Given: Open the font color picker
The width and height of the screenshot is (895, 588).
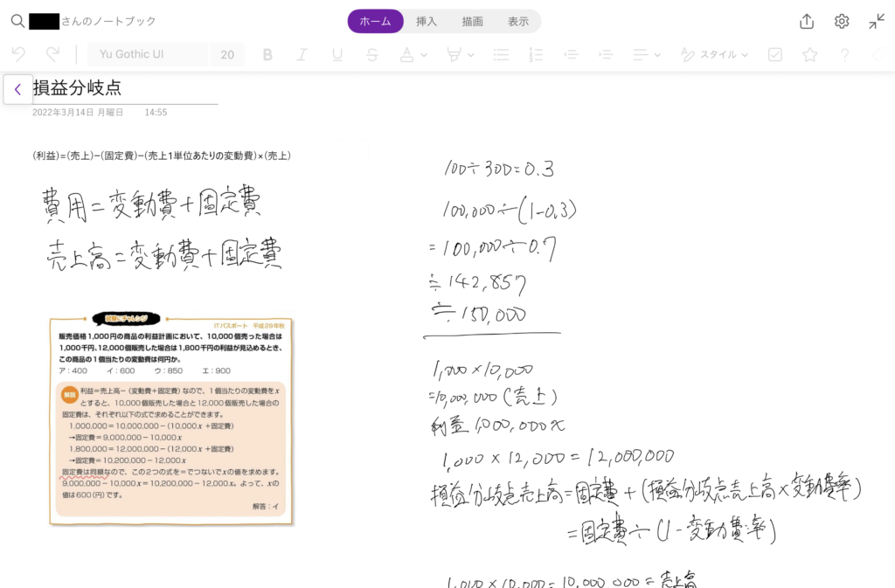Looking at the screenshot, I should 413,54.
